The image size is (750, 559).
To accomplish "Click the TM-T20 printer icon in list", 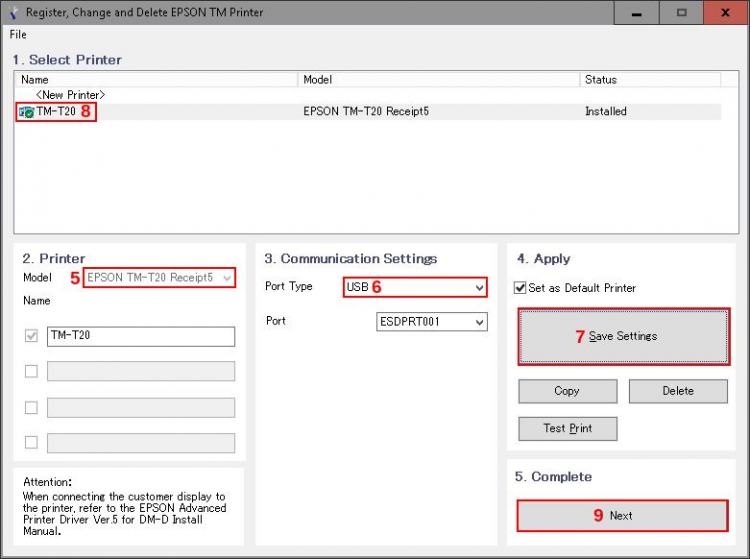I will (26, 112).
